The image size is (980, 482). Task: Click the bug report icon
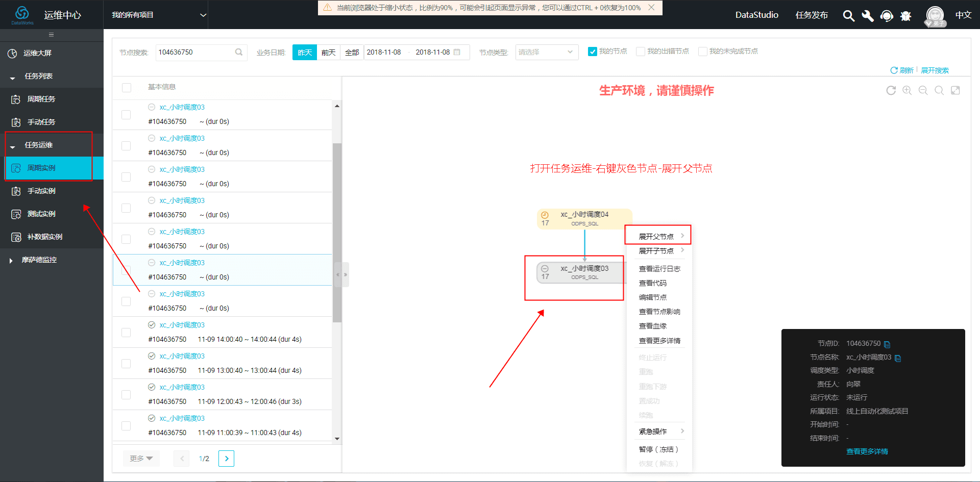tap(906, 16)
